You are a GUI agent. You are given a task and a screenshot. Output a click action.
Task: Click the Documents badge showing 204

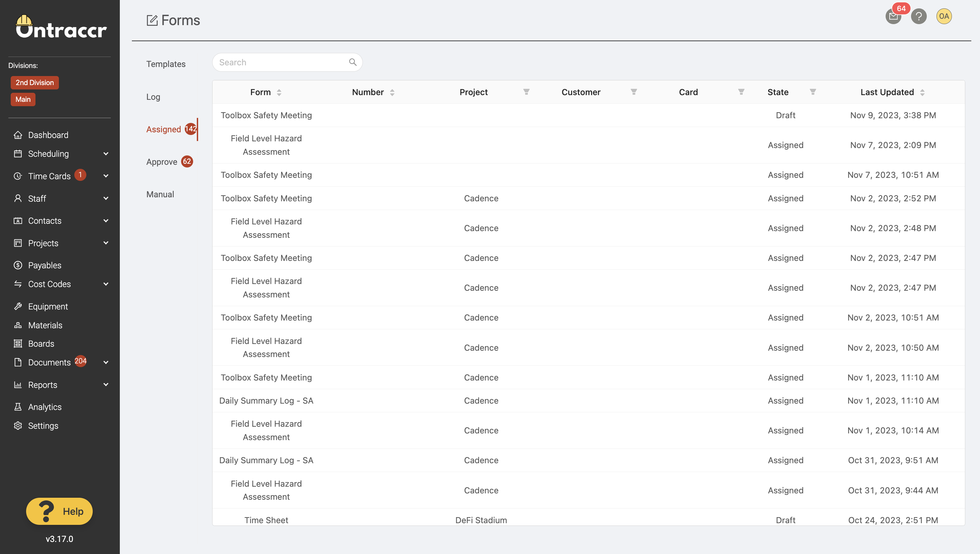pos(80,361)
